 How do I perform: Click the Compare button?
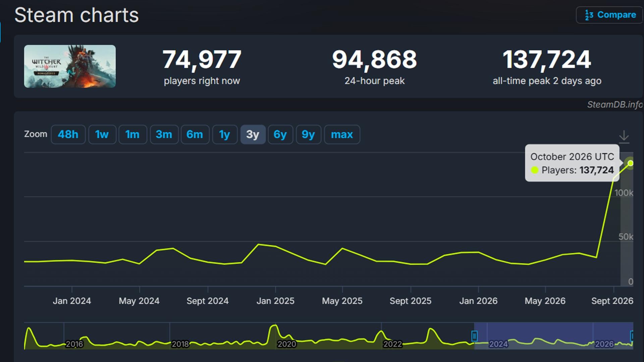point(609,15)
